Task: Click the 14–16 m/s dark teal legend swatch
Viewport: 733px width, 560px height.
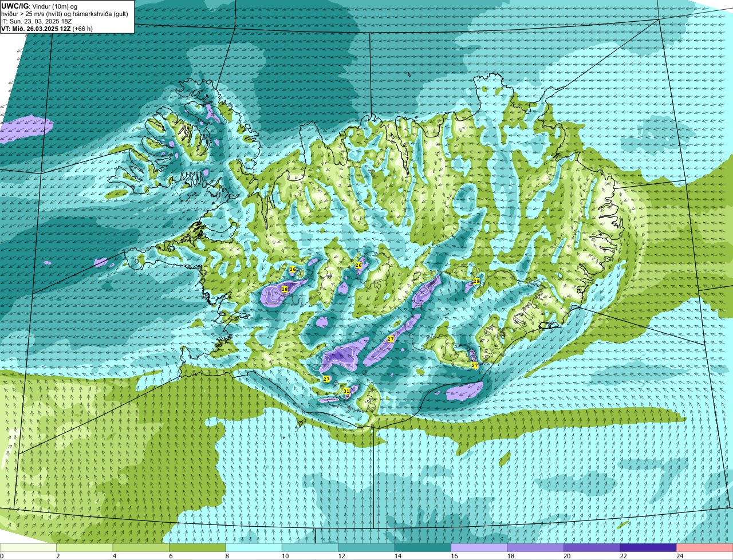Action: tap(423, 547)
